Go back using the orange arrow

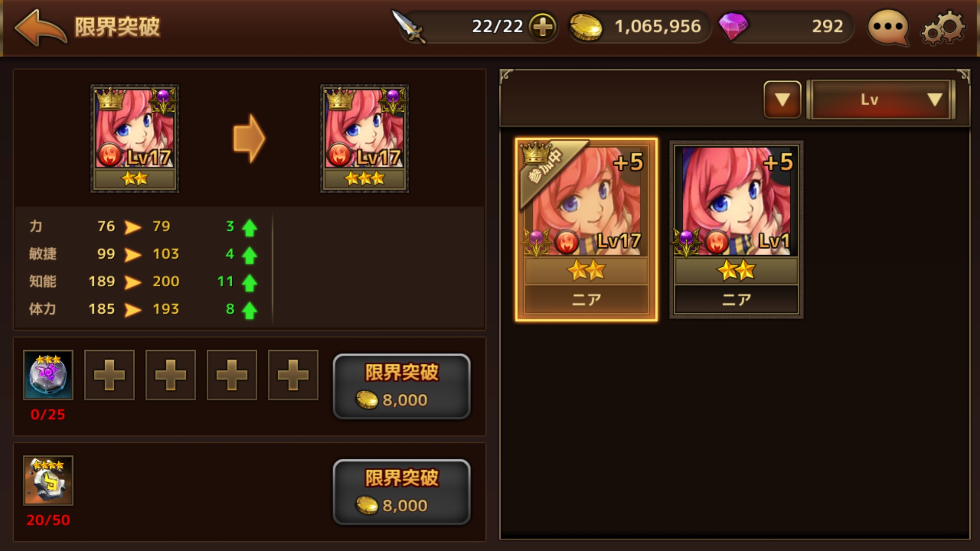coord(41,27)
